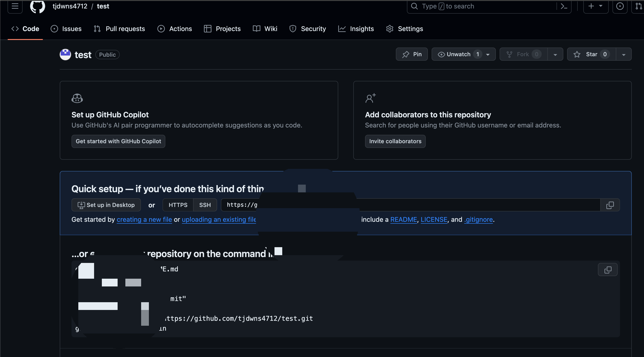Screen dimensions: 644x357
Task: Click the test repository avatar
Action: [65, 55]
